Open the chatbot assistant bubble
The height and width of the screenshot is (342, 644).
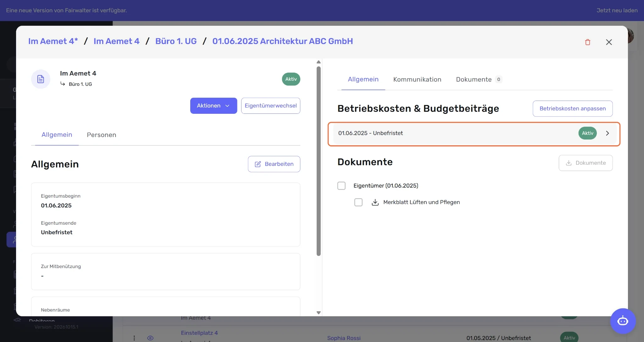click(623, 321)
